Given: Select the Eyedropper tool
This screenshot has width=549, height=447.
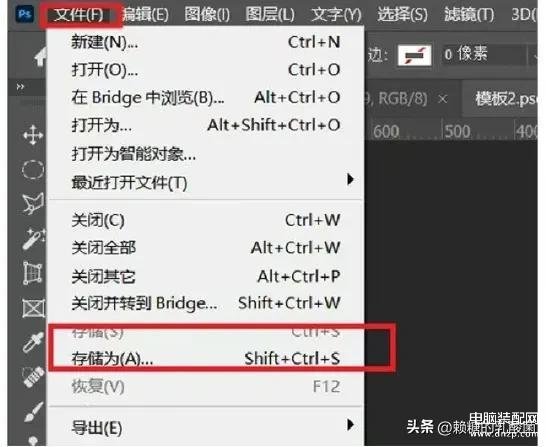Looking at the screenshot, I should click(33, 342).
